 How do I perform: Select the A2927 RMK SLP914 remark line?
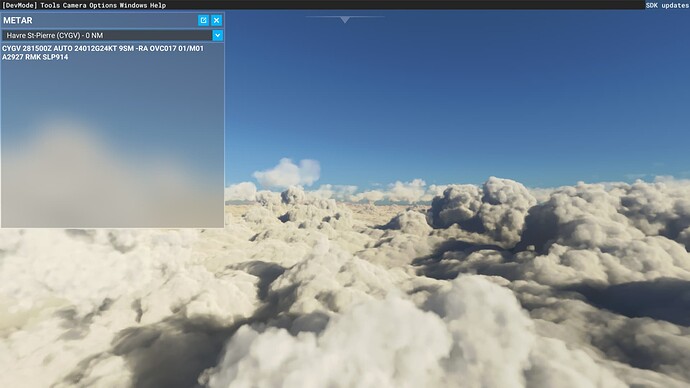click(x=35, y=57)
